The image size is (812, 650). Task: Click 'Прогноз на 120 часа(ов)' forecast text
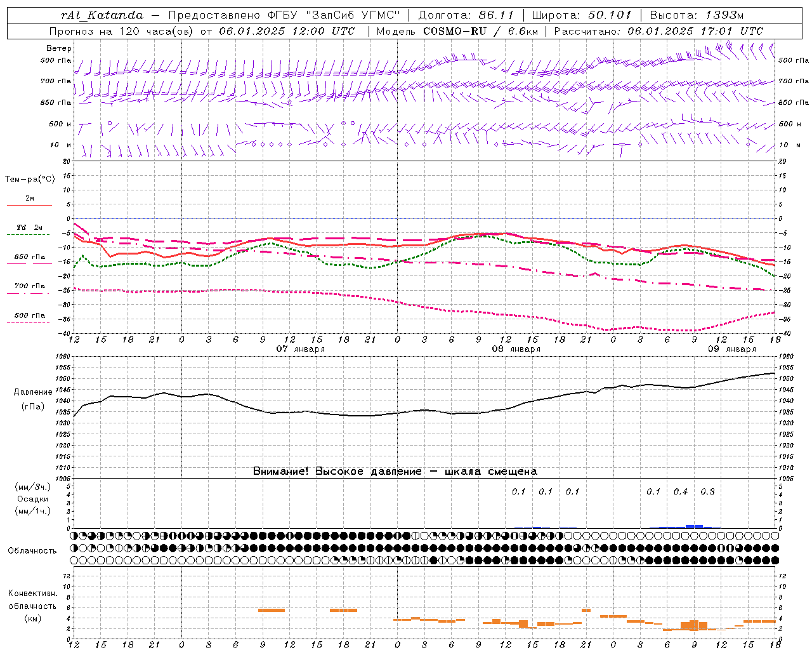pyautogui.click(x=122, y=31)
